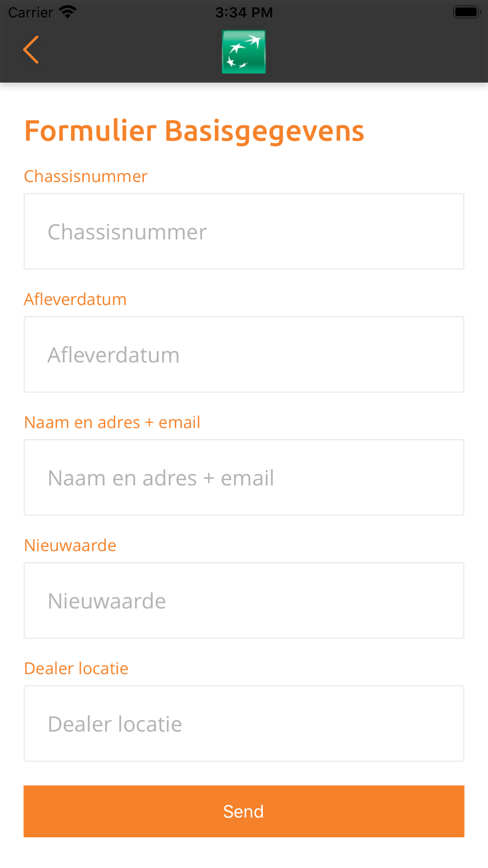Viewport: 488px width, 868px height.
Task: Tap the Carrier text in status bar
Action: 31,12
